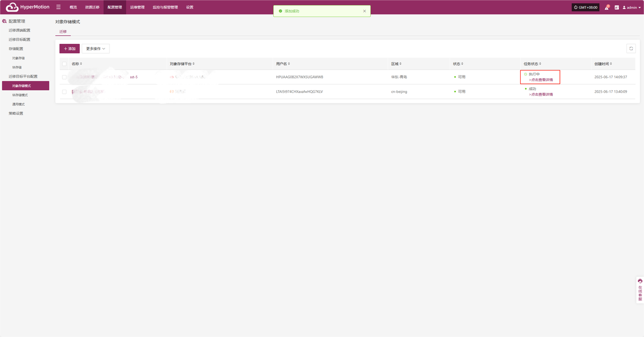The image size is (644, 337).
Task: Click username cell HPUAAG0B2X7WXSUGAWWB
Action: 300,77
